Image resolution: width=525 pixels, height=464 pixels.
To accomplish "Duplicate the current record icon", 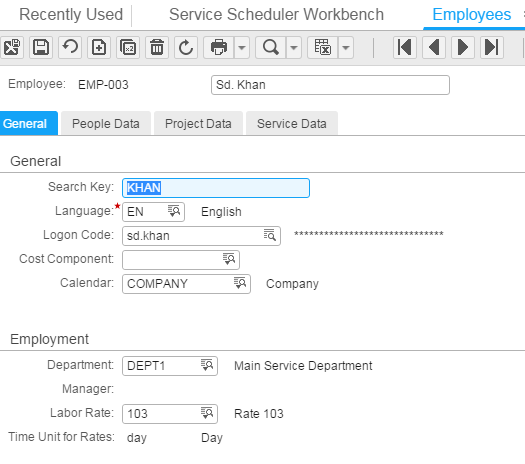I will click(x=128, y=47).
